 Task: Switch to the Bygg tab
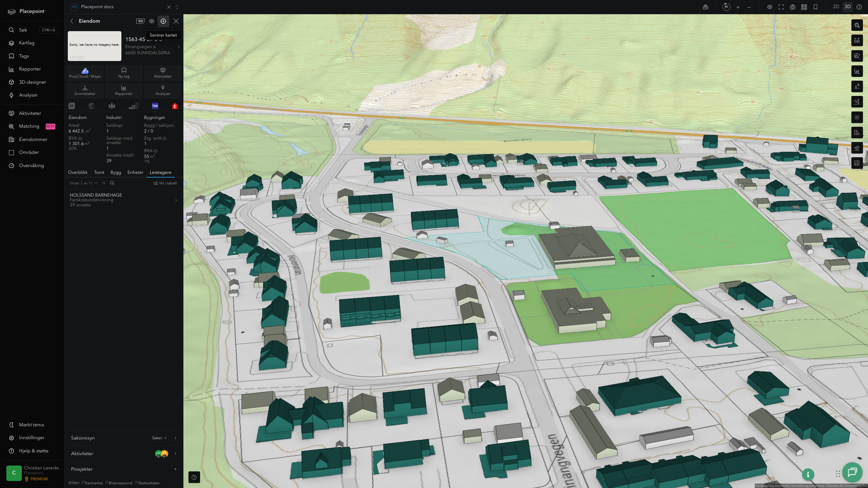(x=116, y=172)
